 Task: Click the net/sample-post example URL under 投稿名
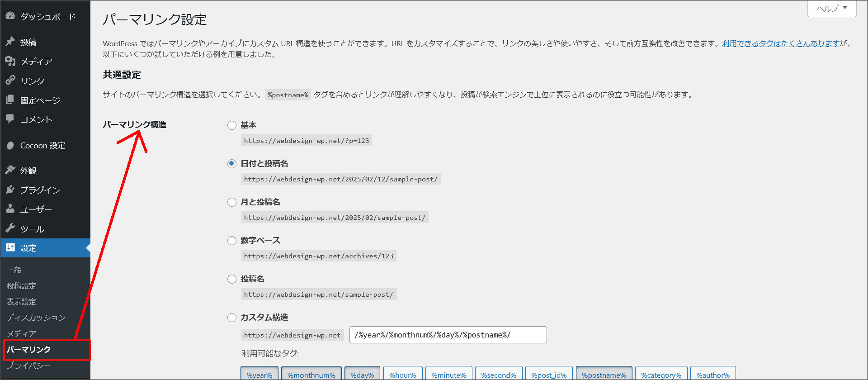[x=319, y=294]
